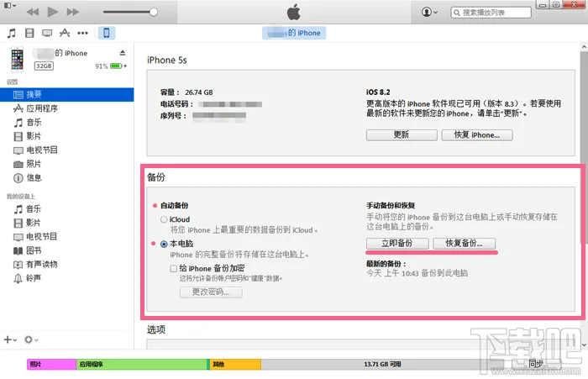
Task: Click the 32GB capacity badge
Action: [44, 66]
